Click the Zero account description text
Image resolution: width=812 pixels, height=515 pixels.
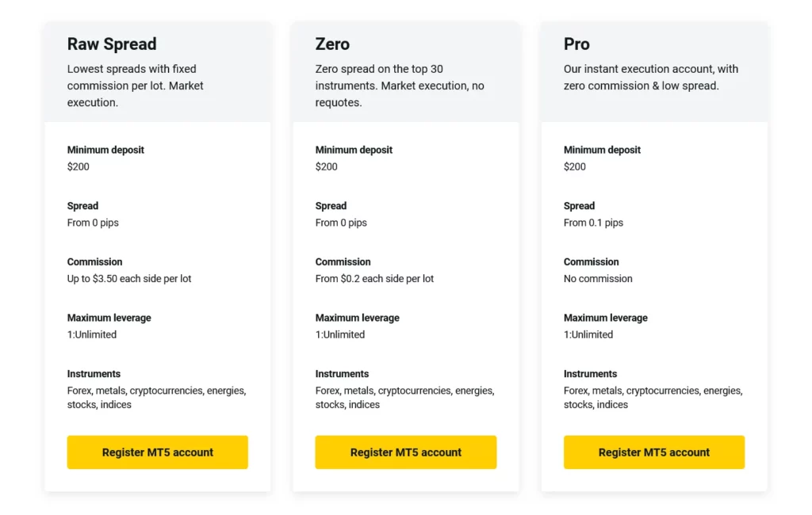400,86
